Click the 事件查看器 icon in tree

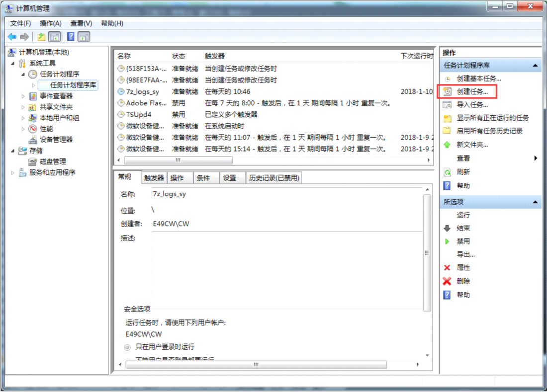(33, 96)
